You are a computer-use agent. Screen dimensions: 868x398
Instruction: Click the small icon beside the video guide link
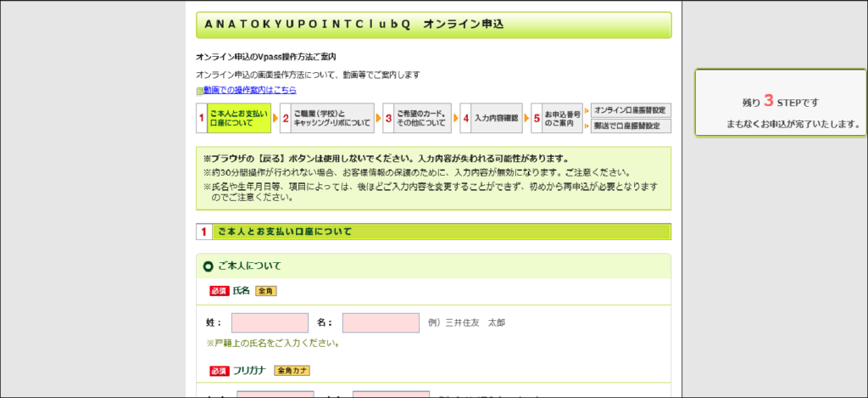click(200, 91)
